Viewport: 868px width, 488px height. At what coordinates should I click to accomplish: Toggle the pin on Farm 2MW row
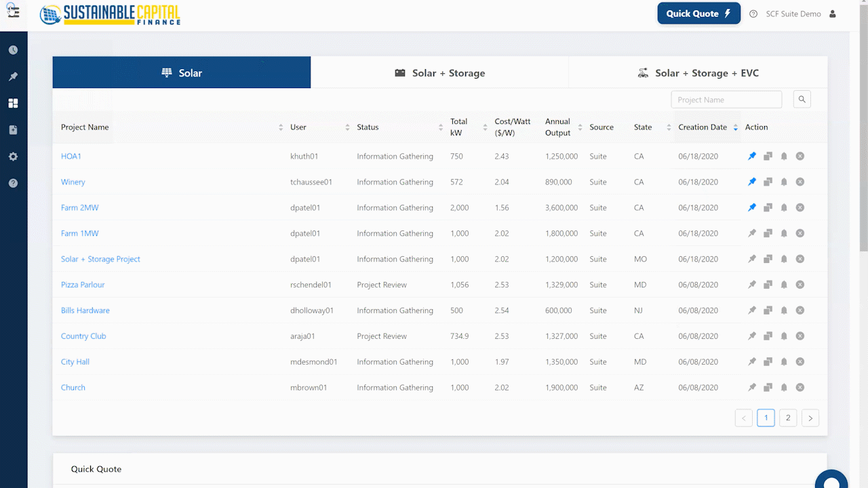pos(752,208)
